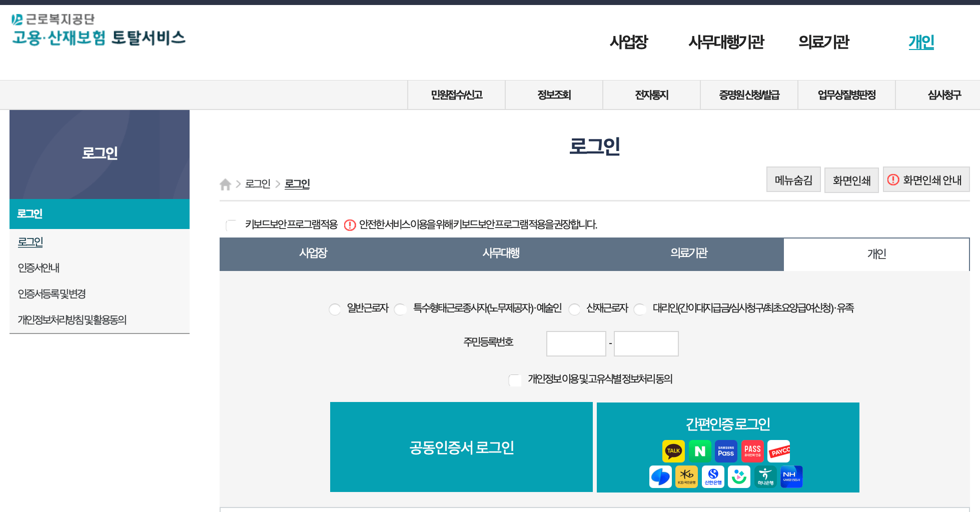Switch to the 의료기관 login tab
980x512 pixels.
689,253
